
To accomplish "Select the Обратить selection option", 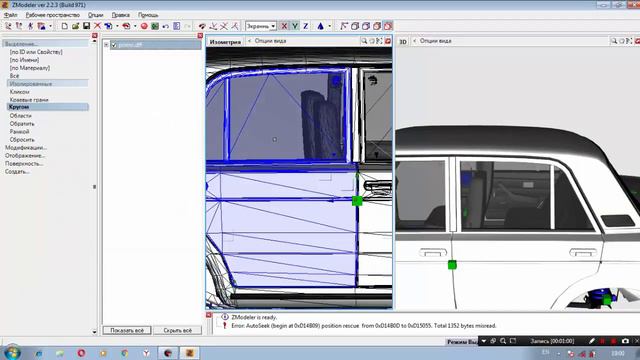I will click(22, 124).
